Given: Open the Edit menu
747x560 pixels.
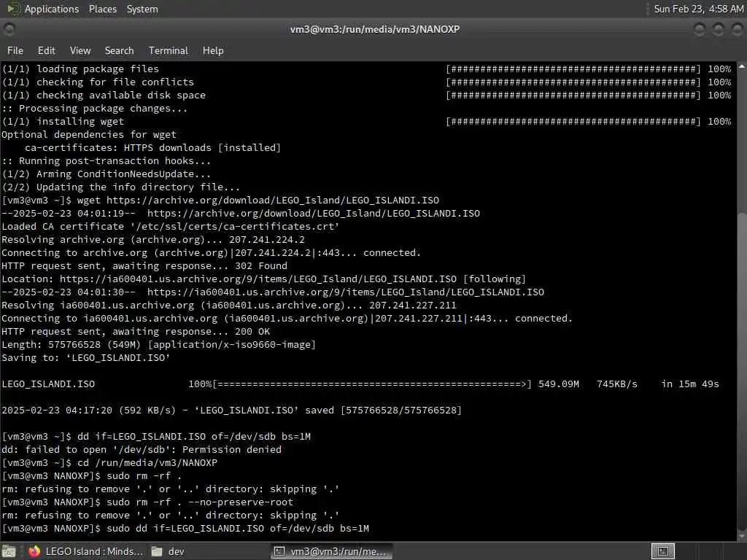Looking at the screenshot, I should (46, 50).
